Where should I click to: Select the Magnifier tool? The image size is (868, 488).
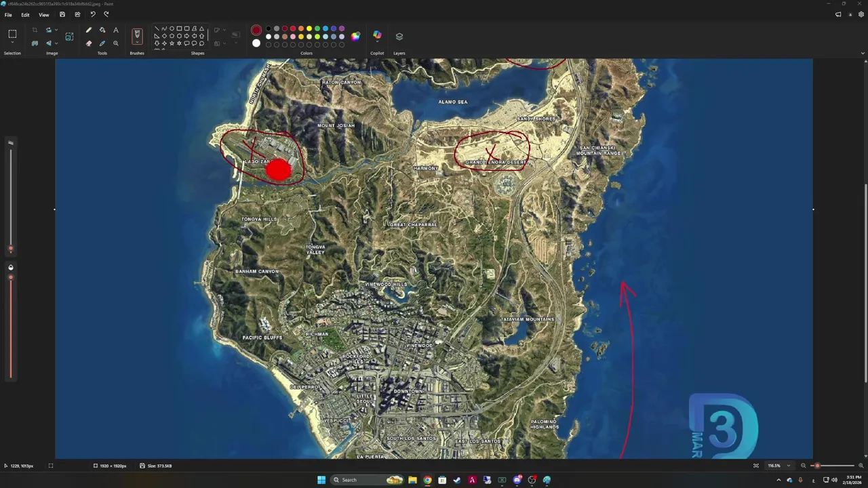coord(116,43)
